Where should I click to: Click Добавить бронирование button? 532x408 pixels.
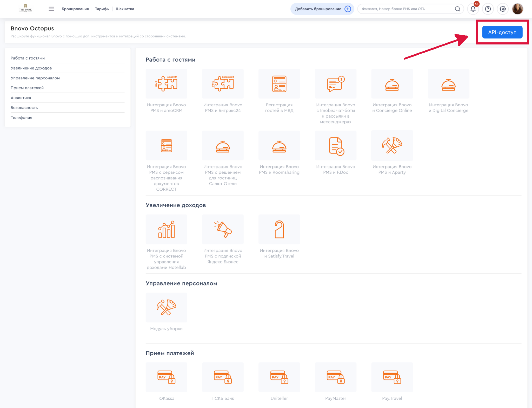[x=322, y=9]
